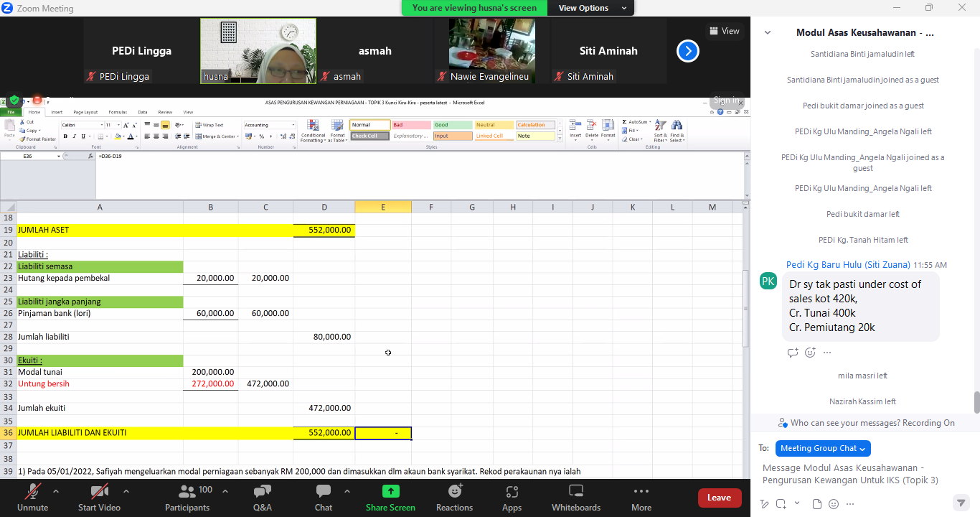Image resolution: width=980 pixels, height=517 pixels.
Task: Start your video camera
Action: click(99, 497)
